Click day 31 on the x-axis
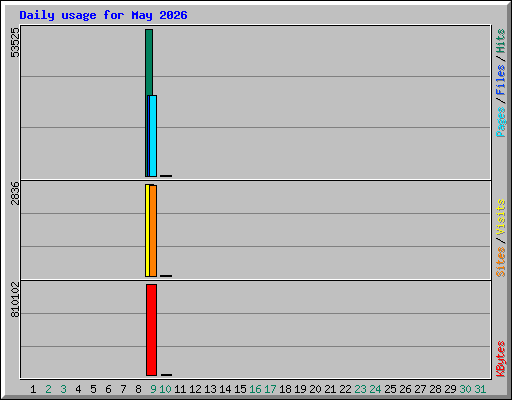The width and height of the screenshot is (512, 400). pyautogui.click(x=480, y=389)
